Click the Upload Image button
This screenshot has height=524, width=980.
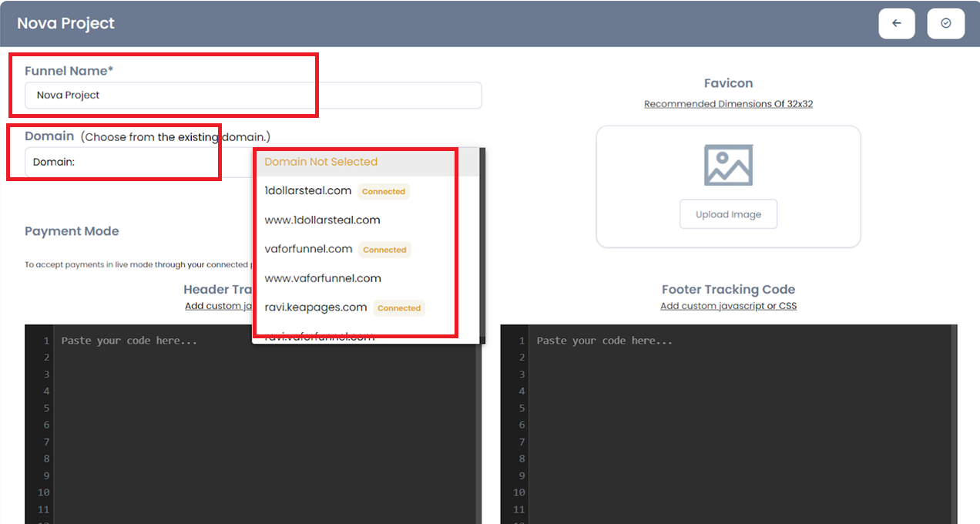pyautogui.click(x=728, y=214)
